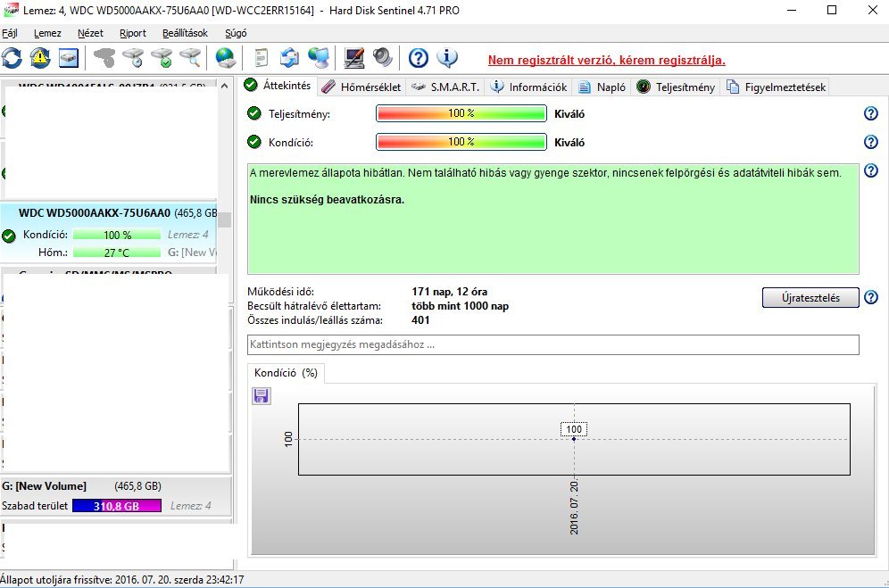Open the Lemez menu

click(47, 33)
